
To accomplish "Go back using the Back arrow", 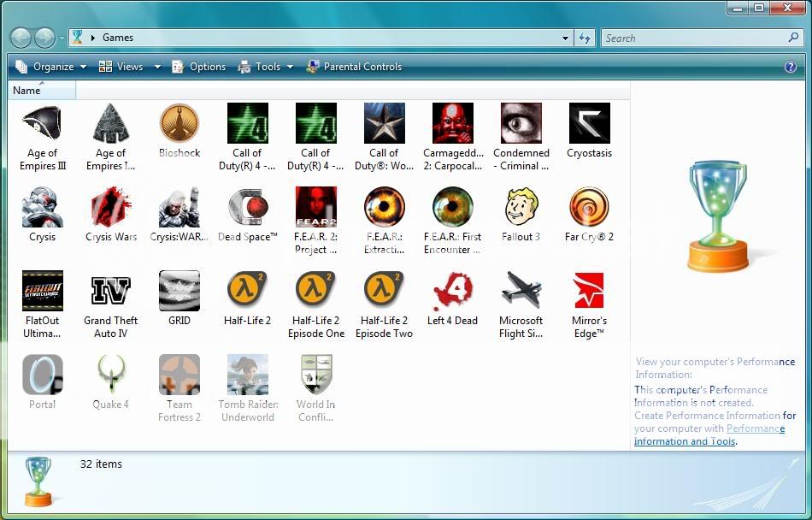I will tap(21, 38).
